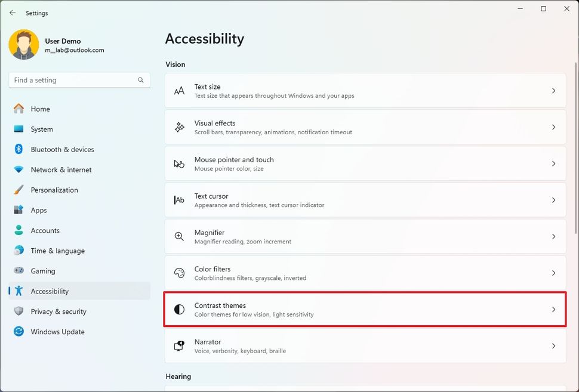The width and height of the screenshot is (579, 392).
Task: Click the Color filters eye icon
Action: [x=179, y=273]
